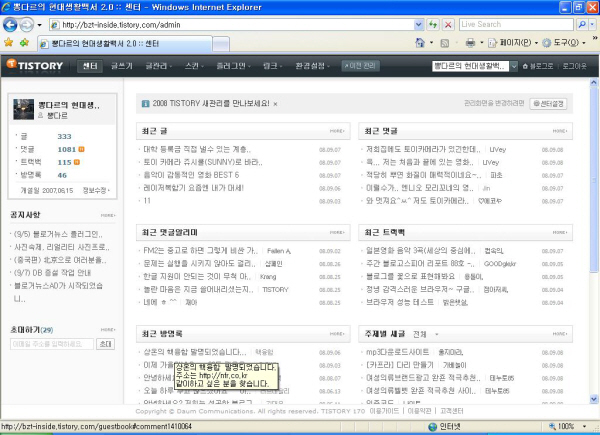This screenshot has height=435, width=600.
Task: Click the 블로그로 link in the header
Action: pos(538,66)
